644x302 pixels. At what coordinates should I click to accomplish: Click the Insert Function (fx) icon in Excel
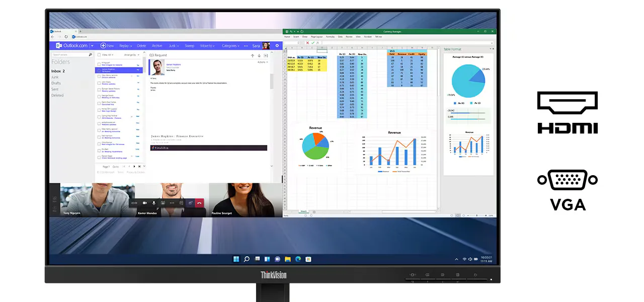[x=317, y=43]
